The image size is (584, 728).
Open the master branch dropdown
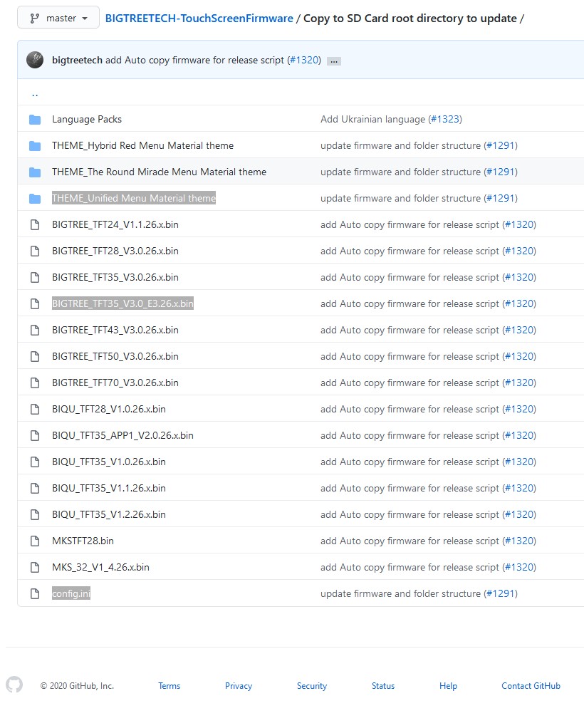58,18
